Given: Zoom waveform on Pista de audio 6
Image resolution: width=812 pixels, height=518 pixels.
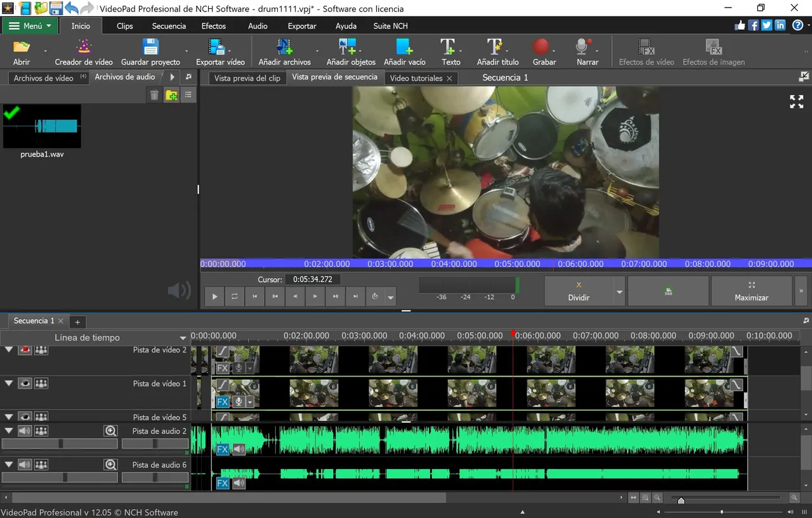Looking at the screenshot, I should coord(111,465).
